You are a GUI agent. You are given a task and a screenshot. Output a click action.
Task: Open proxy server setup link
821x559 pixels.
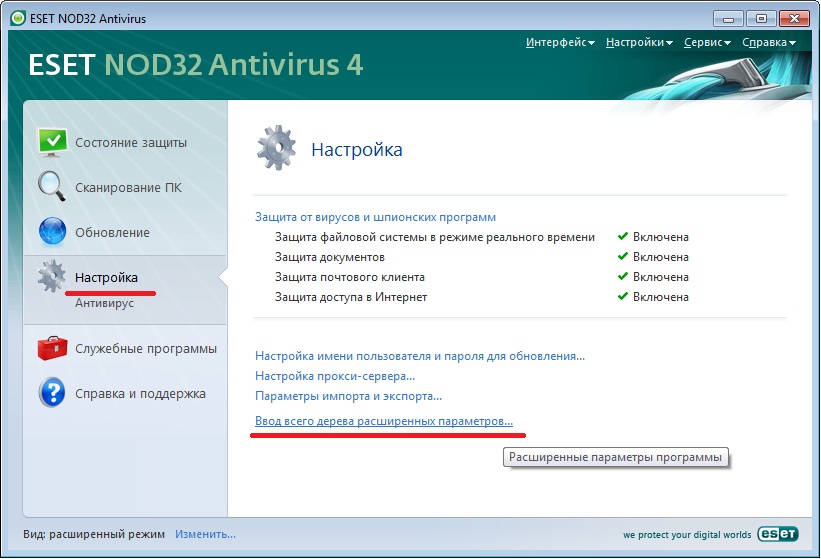click(x=335, y=376)
